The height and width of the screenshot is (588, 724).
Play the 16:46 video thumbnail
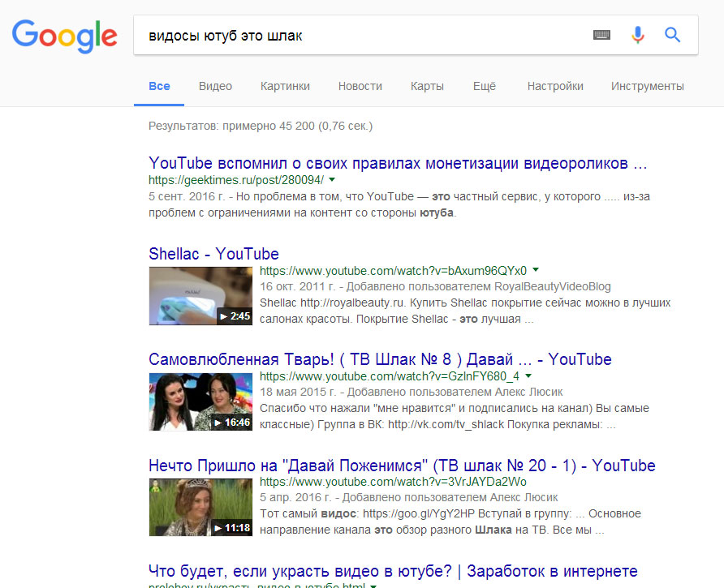pyautogui.click(x=200, y=402)
